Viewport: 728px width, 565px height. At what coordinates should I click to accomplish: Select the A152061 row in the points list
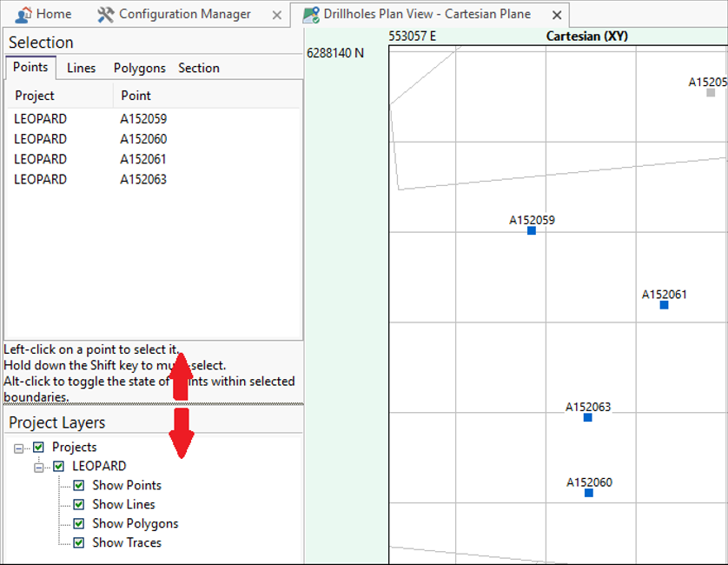pyautogui.click(x=143, y=159)
